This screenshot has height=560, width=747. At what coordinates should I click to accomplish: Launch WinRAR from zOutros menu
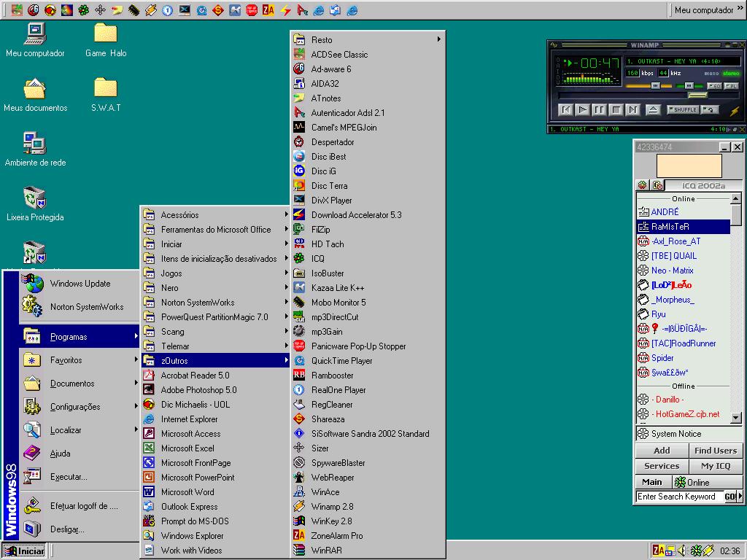368,550
